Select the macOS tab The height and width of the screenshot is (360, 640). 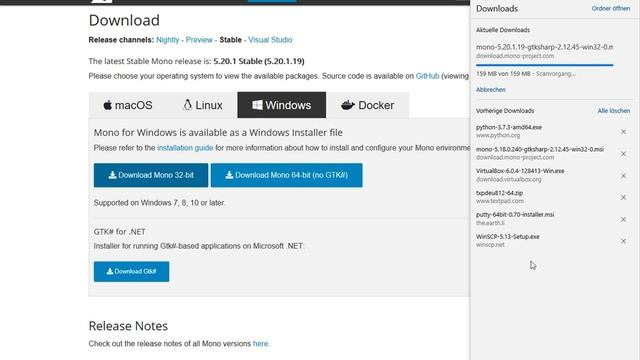click(128, 105)
